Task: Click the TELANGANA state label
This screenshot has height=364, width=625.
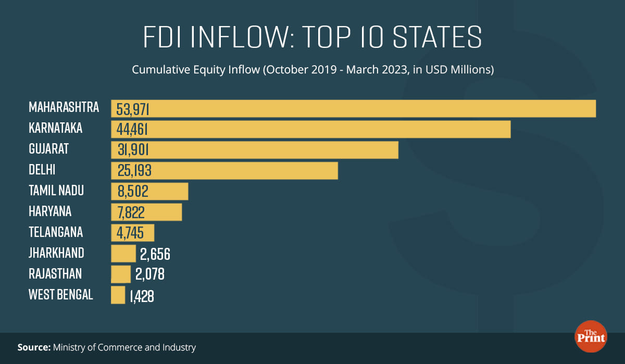Action: [x=56, y=232]
